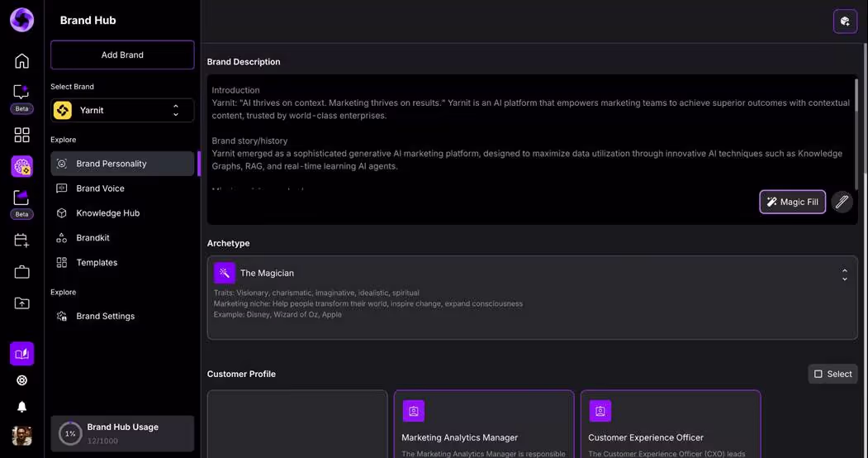
Task: Open Templates section
Action: [122, 263]
